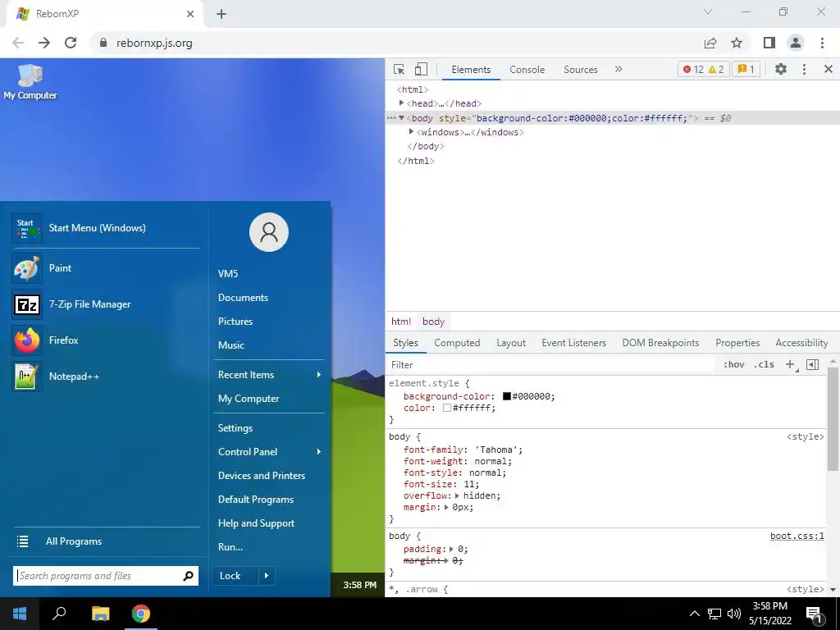Viewport: 840px width, 630px height.
Task: Click the My Computer desktop icon
Action: 30,81
